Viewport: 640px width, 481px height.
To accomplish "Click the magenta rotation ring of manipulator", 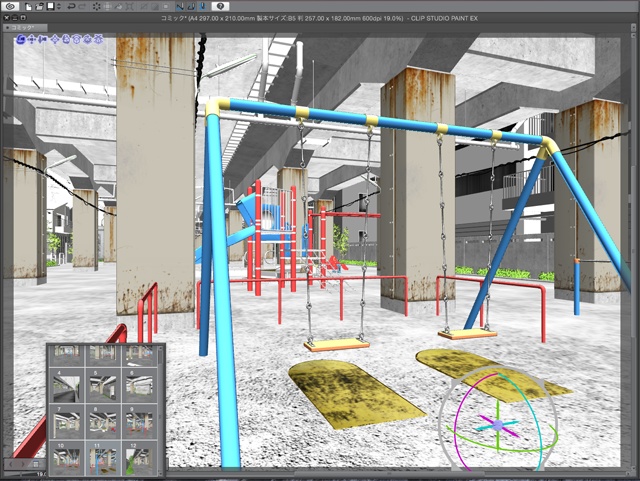I will pos(456,425).
